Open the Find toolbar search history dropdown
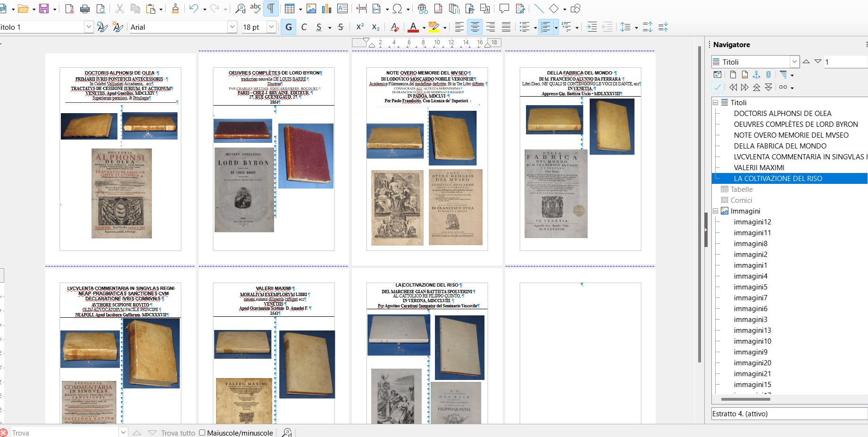 (123, 432)
